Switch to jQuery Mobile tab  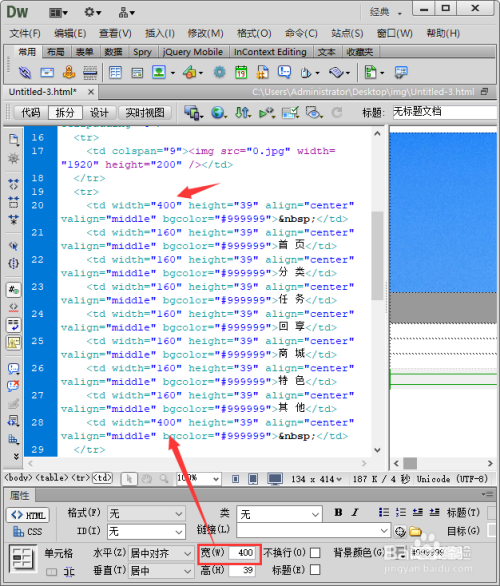193,52
